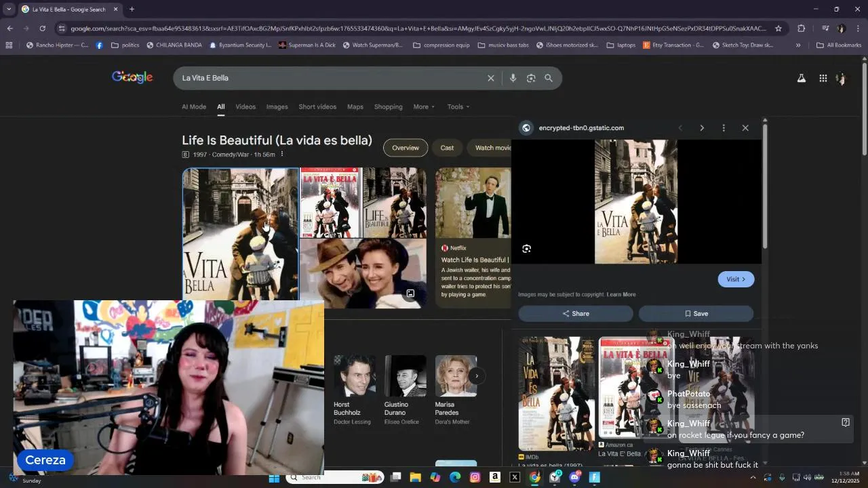The height and width of the screenshot is (488, 868).
Task: Click the image preview panel scrollbar
Action: click(765, 186)
